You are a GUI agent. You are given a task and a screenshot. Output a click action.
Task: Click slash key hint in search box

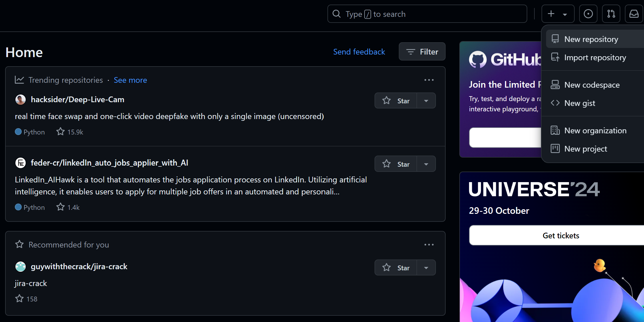pos(368,14)
